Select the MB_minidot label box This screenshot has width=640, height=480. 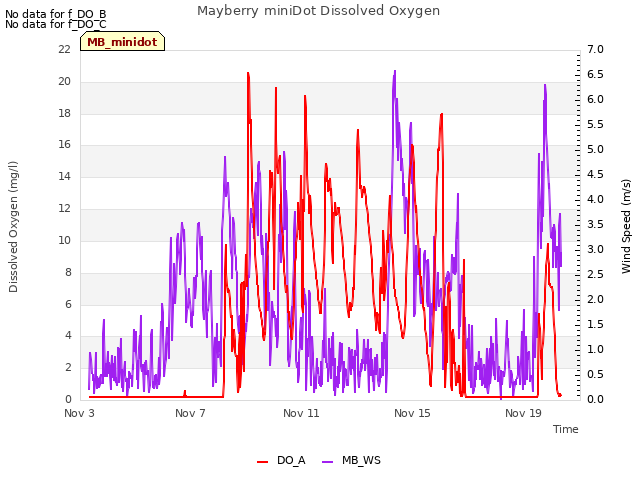point(122,41)
